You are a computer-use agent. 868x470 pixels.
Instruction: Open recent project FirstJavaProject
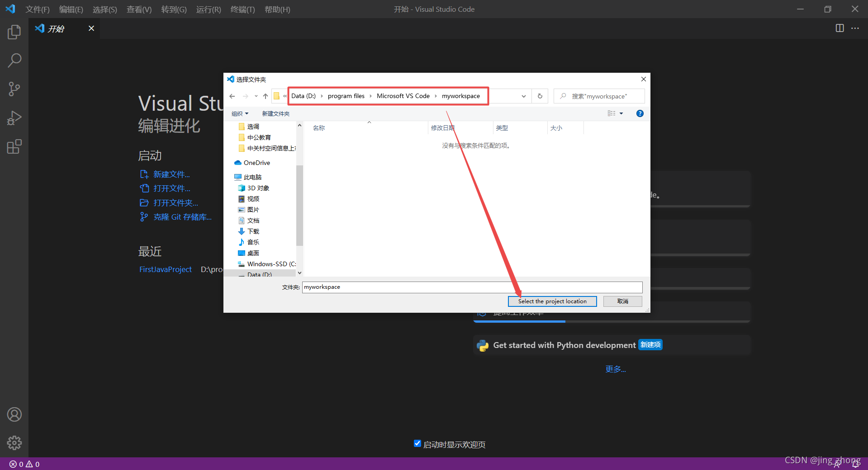click(x=165, y=269)
